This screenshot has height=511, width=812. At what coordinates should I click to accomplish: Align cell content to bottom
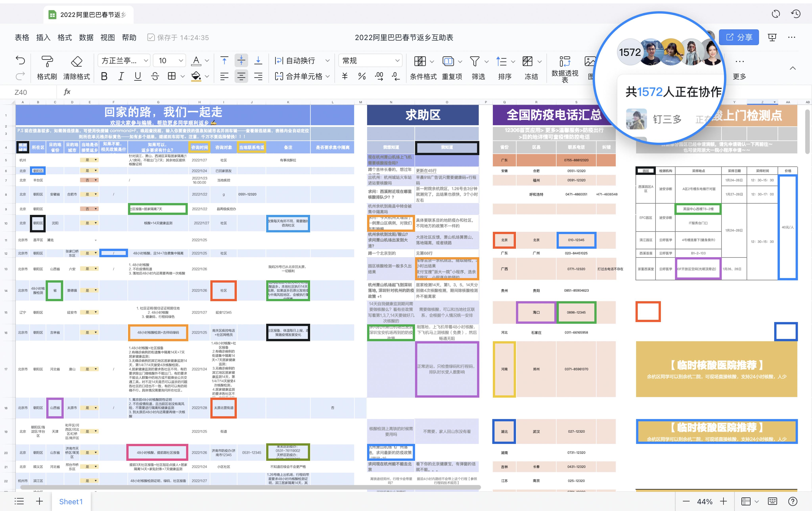(x=258, y=61)
